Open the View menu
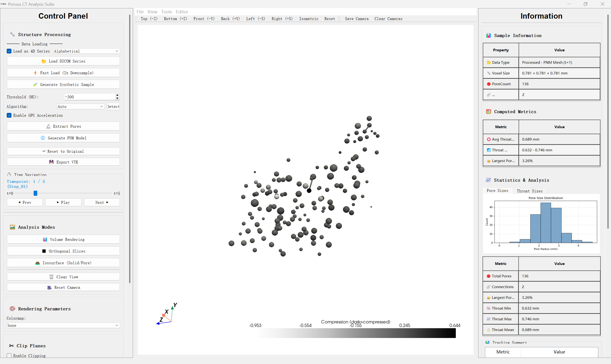Image resolution: width=611 pixels, height=364 pixels. (x=152, y=12)
